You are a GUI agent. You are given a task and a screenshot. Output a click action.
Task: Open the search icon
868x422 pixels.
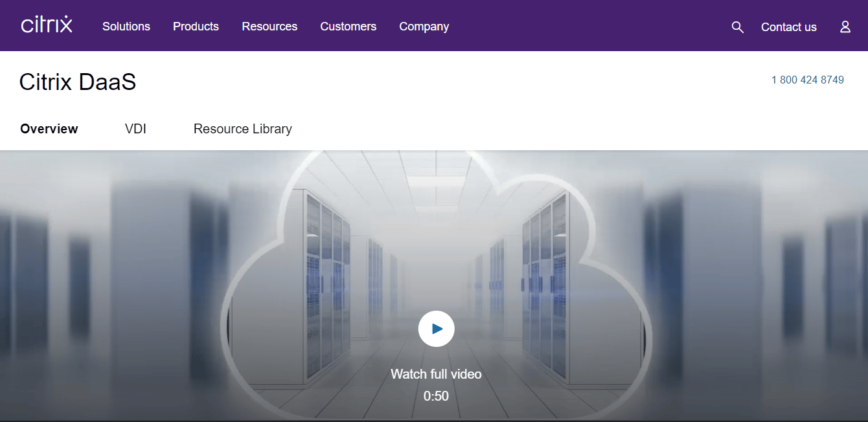coord(737,27)
